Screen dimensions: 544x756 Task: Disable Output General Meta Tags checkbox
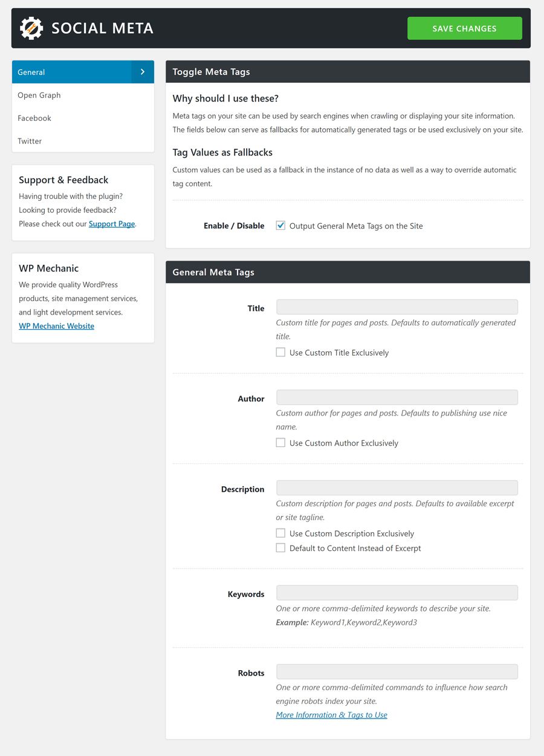(280, 226)
